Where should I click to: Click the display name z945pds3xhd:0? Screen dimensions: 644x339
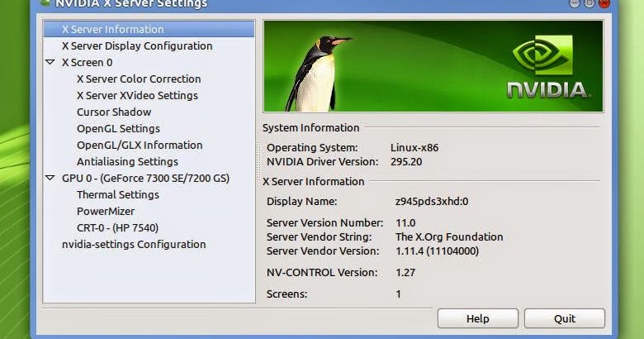432,201
